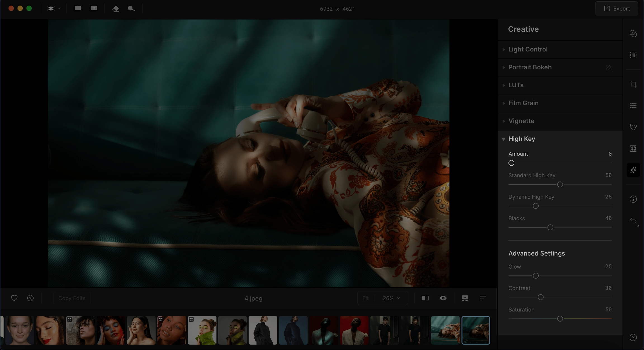Open the image info panel icon
Viewport: 644px width, 350px height.
click(x=633, y=199)
